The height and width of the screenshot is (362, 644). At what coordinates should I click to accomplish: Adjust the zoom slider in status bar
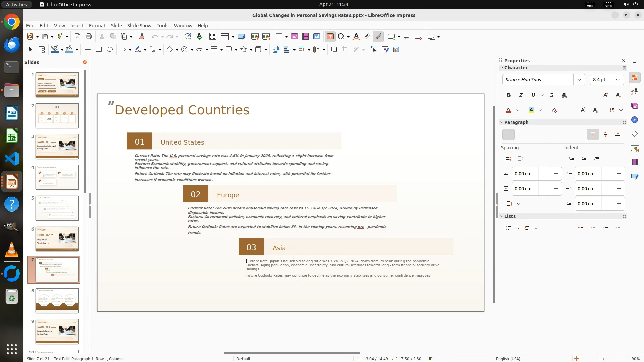coord(602,359)
